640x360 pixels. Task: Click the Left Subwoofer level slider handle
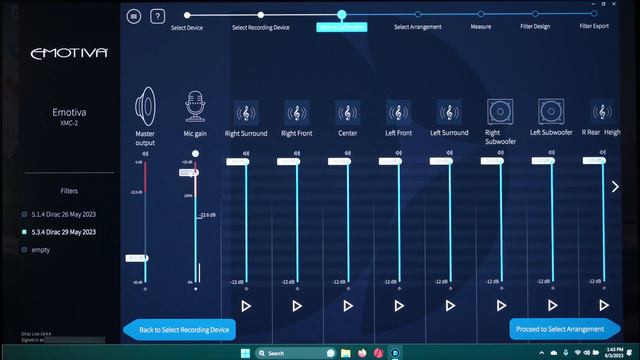543,161
